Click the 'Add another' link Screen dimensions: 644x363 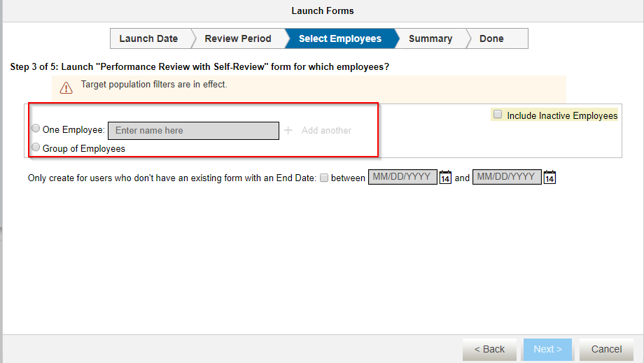click(326, 130)
